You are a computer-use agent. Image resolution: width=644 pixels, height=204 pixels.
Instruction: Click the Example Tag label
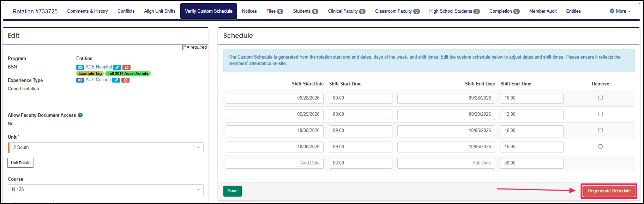90,73
